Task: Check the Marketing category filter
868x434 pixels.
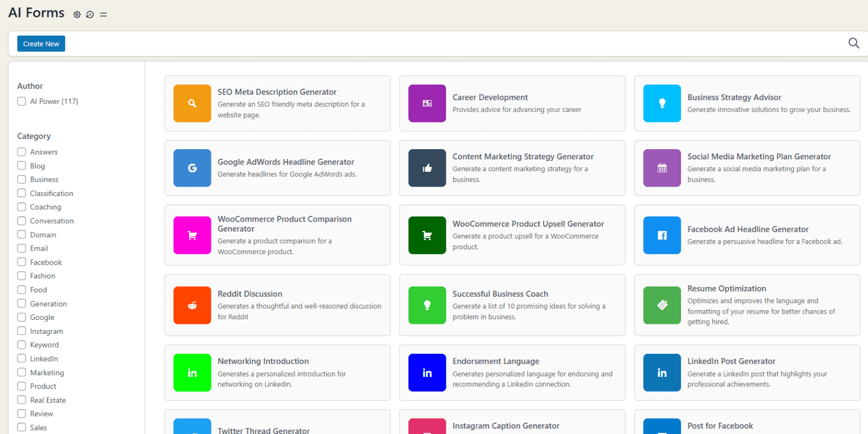Action: (21, 372)
